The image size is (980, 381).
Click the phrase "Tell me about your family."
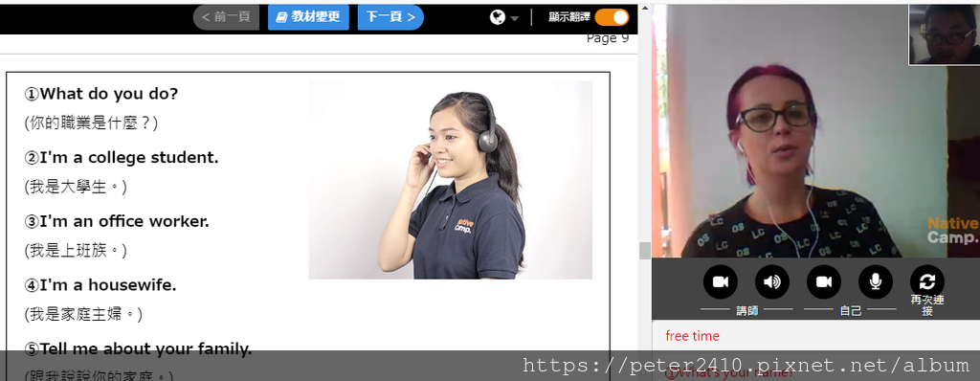145,348
